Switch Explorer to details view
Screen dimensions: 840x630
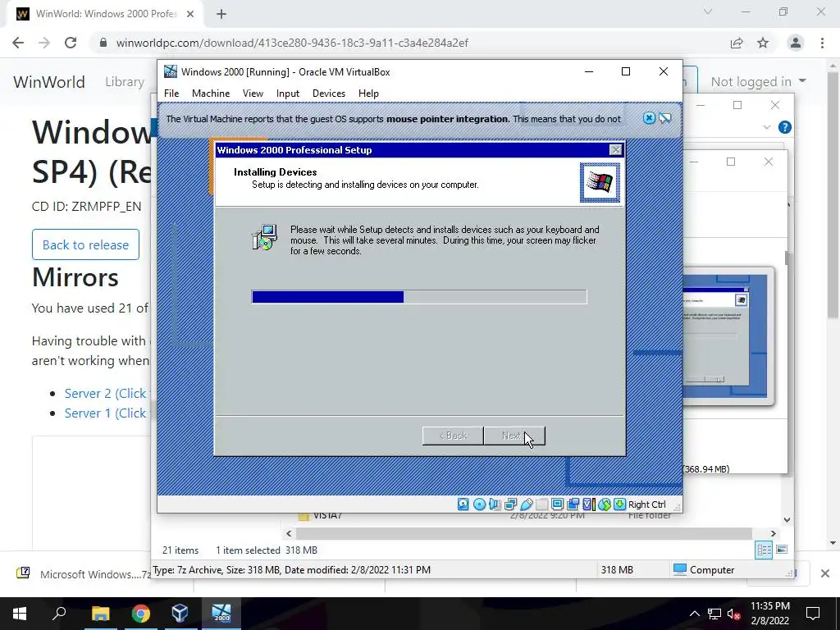pyautogui.click(x=764, y=550)
